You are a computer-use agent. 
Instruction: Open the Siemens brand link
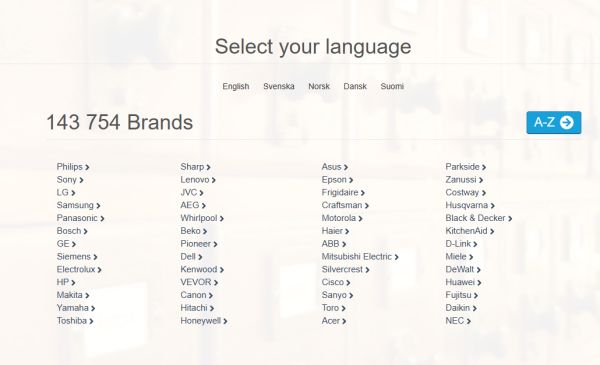(x=77, y=257)
